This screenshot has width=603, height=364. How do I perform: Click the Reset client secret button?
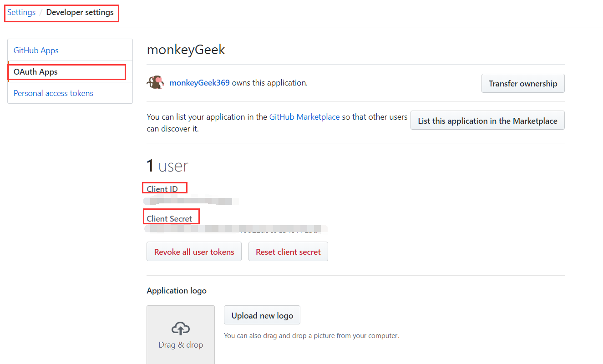click(x=288, y=252)
